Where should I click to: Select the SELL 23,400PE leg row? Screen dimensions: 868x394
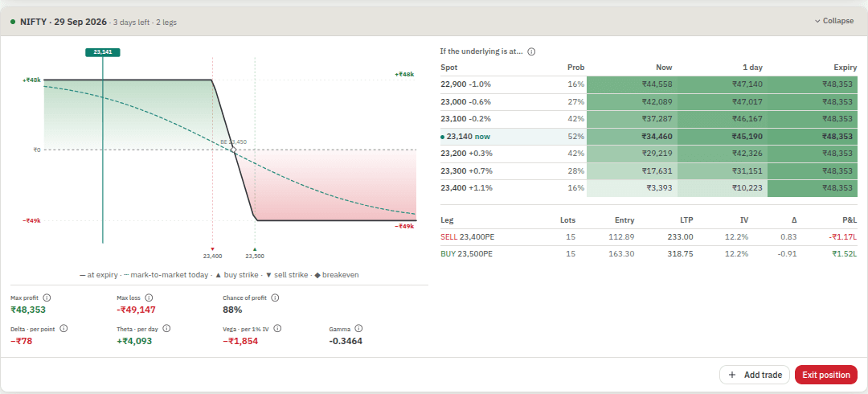649,237
